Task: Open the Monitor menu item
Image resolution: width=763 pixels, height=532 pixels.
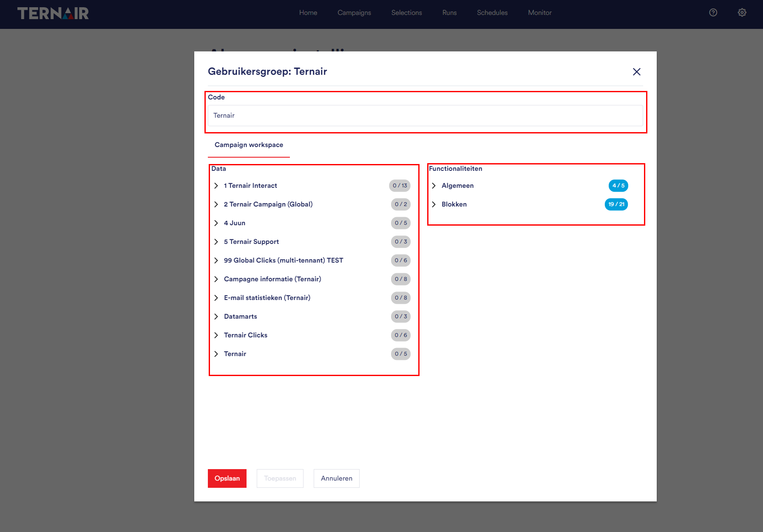Action: pyautogui.click(x=540, y=13)
